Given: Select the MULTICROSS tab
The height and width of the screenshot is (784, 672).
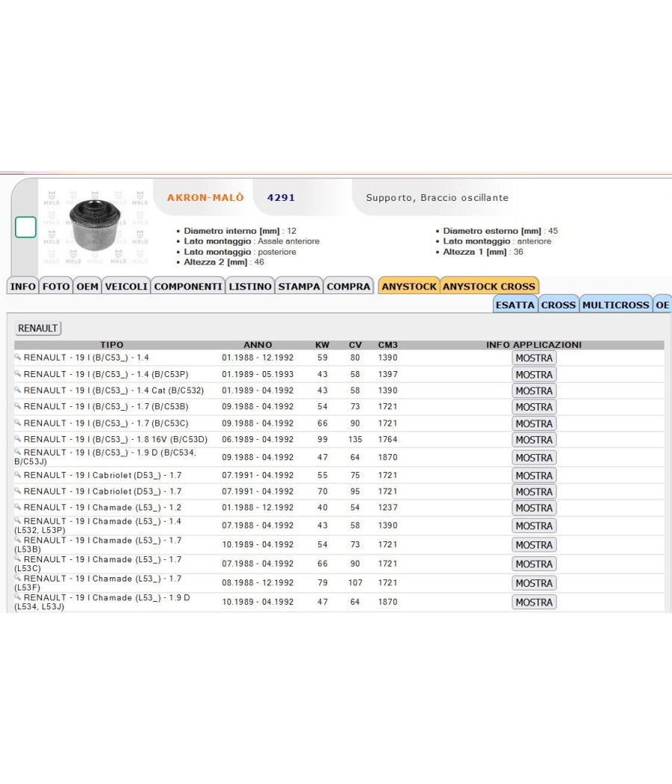Looking at the screenshot, I should (615, 305).
